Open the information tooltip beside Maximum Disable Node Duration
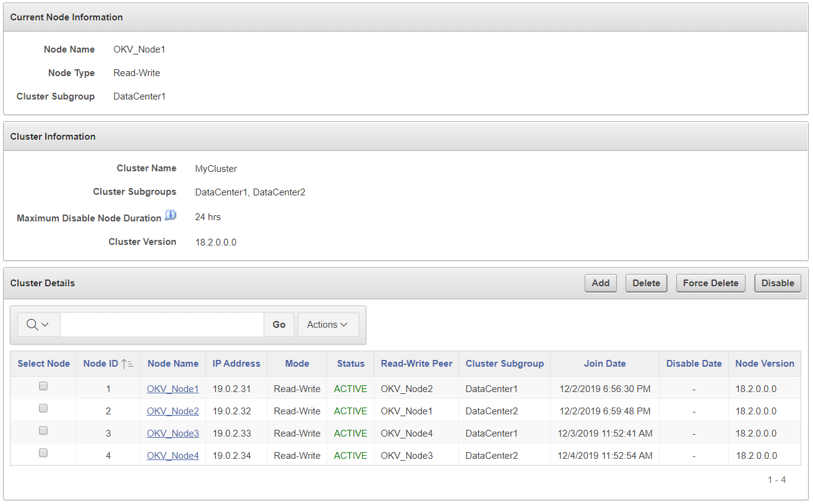 171,215
